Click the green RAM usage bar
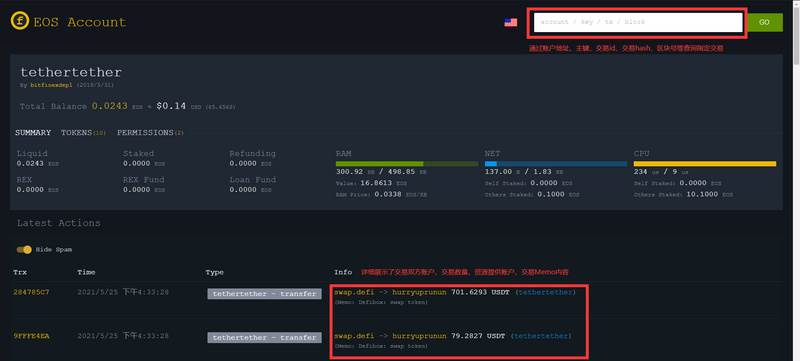 [407, 164]
